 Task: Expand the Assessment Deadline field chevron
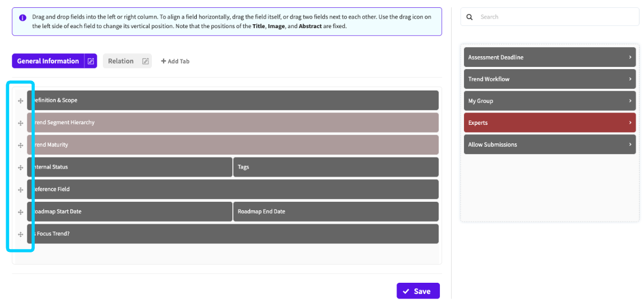pyautogui.click(x=630, y=57)
